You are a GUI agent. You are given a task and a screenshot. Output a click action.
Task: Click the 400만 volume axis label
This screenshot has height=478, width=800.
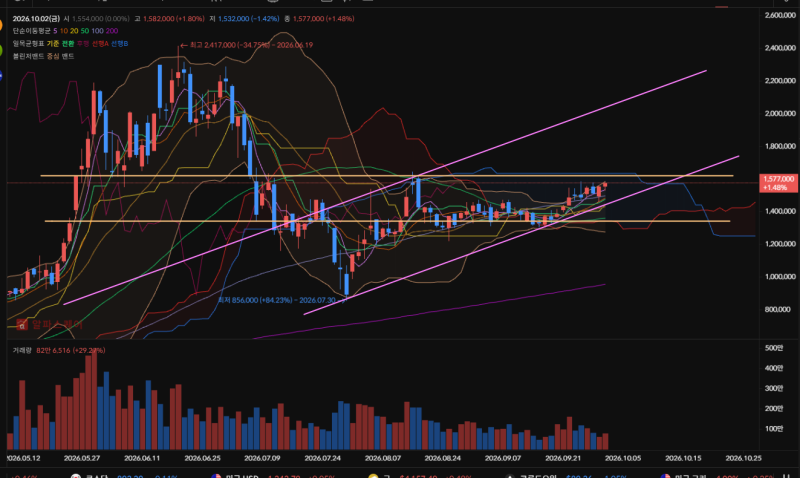[773, 368]
